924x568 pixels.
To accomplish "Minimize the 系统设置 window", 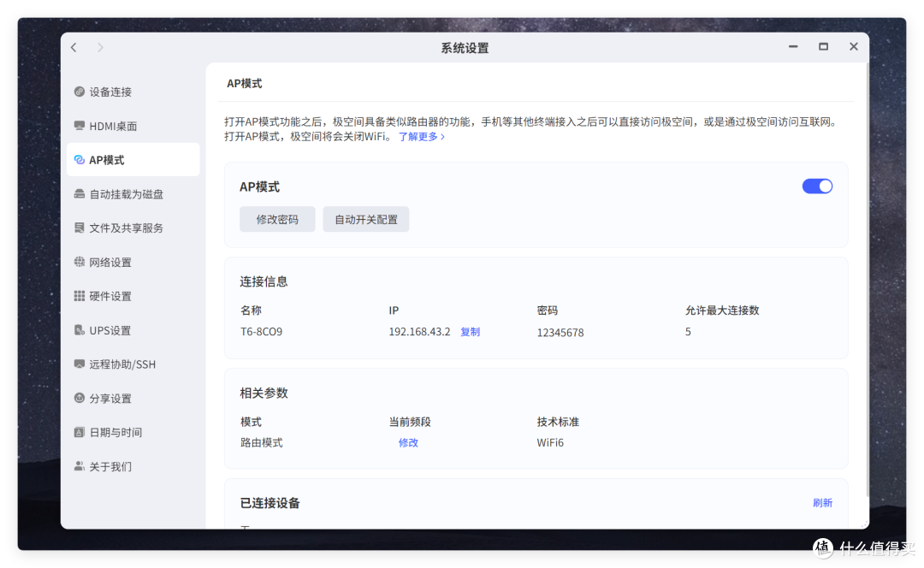I will point(793,46).
